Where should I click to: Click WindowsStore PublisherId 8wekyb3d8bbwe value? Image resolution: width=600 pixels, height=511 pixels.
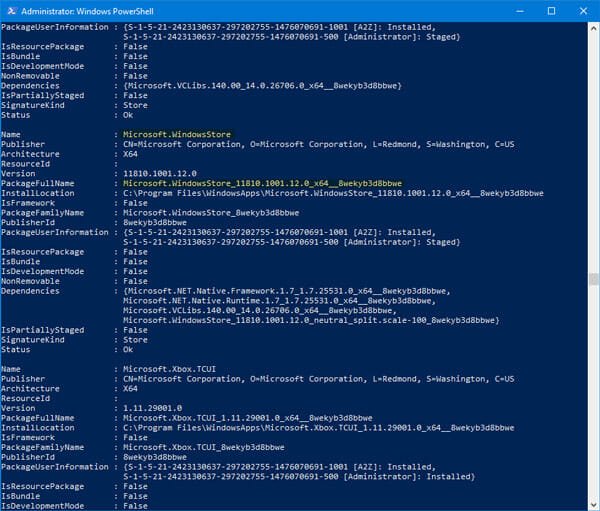(155, 222)
